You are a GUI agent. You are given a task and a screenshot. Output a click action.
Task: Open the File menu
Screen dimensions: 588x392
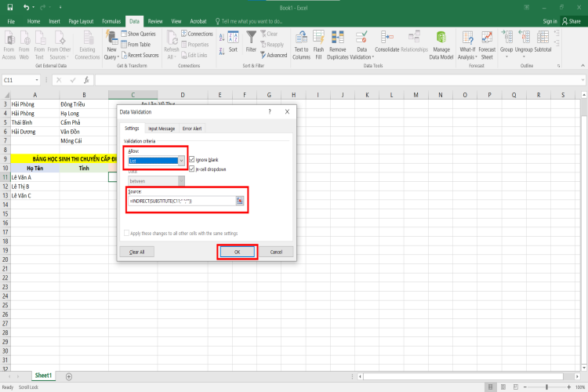(11, 21)
